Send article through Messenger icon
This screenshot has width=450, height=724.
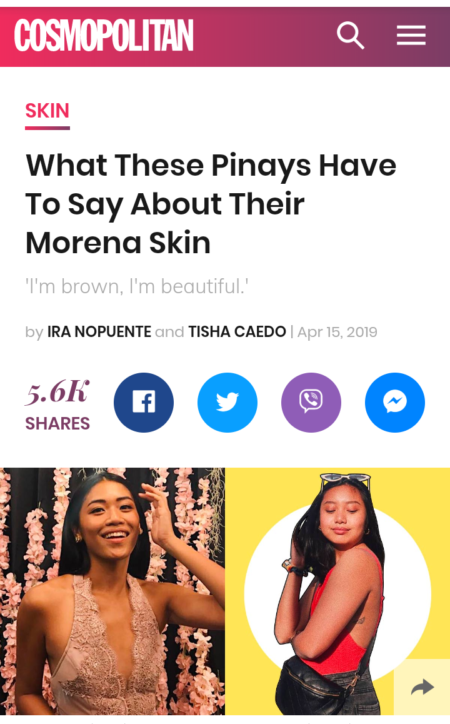(x=395, y=402)
